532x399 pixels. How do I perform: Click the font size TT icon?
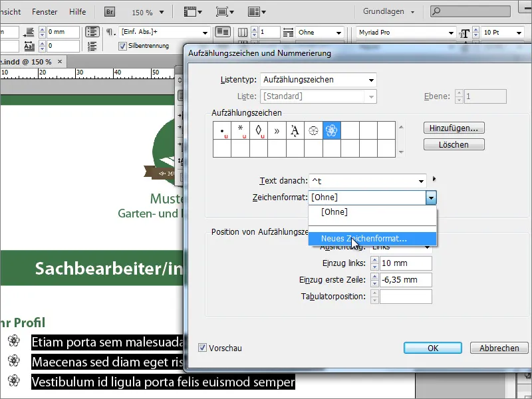pos(464,33)
